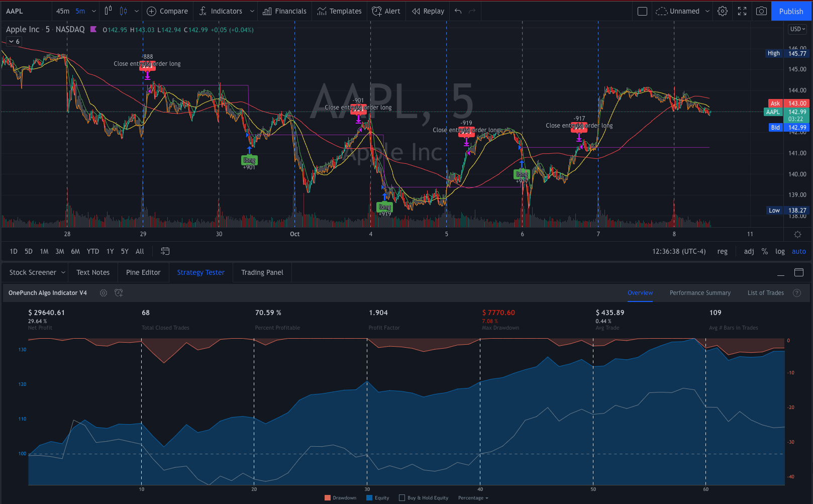Undo the last chart action

coord(458,11)
